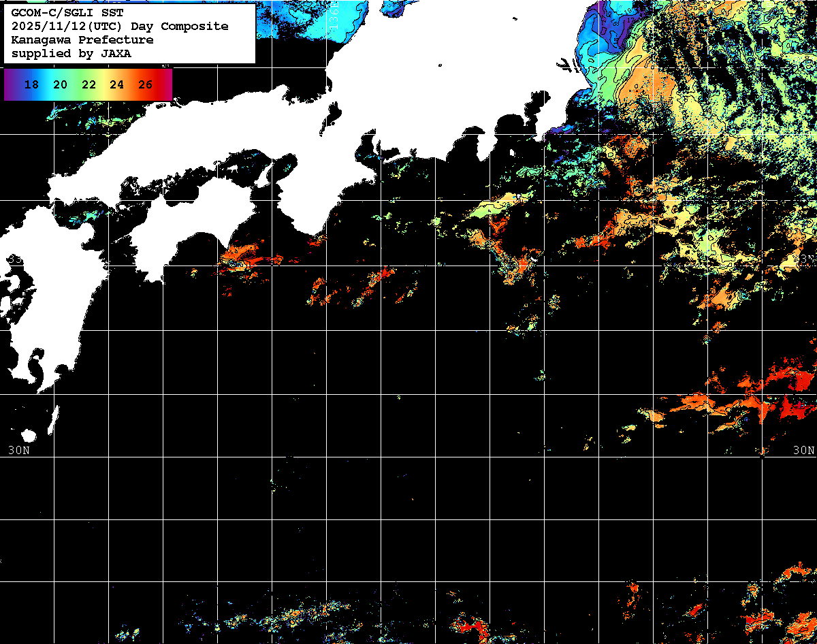
Task: Click the 30N latitude label on left edge
Action: 19,451
